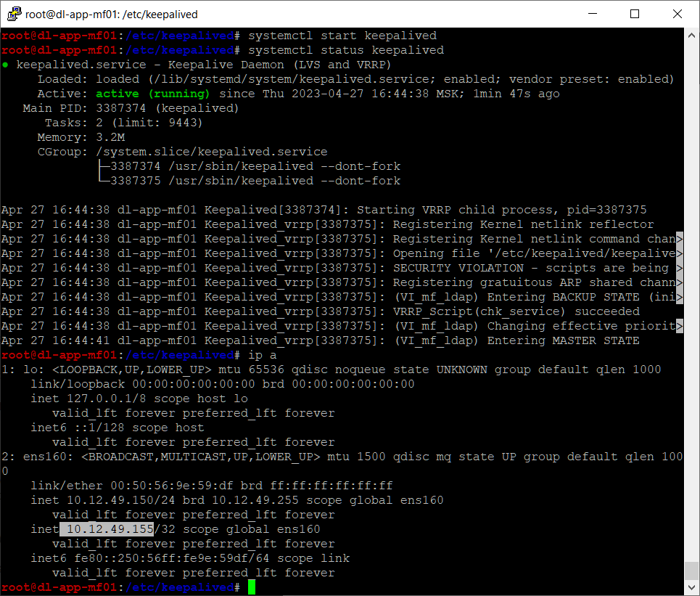Viewport: 700px width, 596px height.
Task: Click the green 'active (running)' status text
Action: click(x=152, y=94)
